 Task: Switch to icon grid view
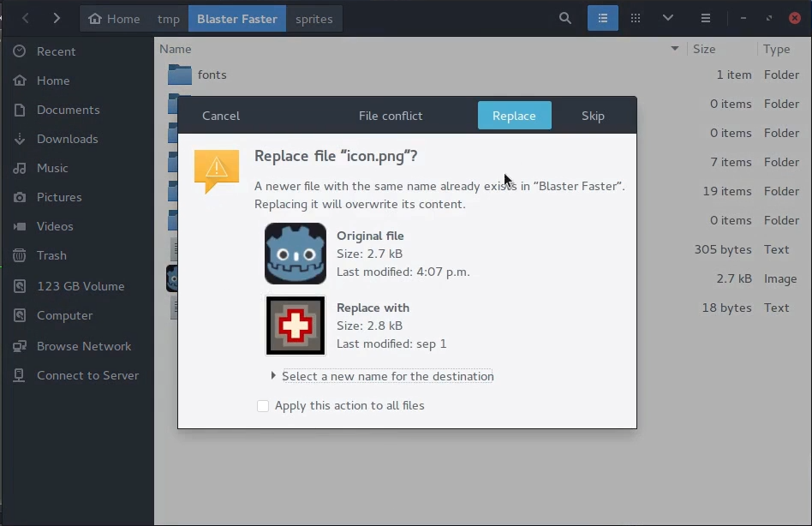(x=636, y=19)
